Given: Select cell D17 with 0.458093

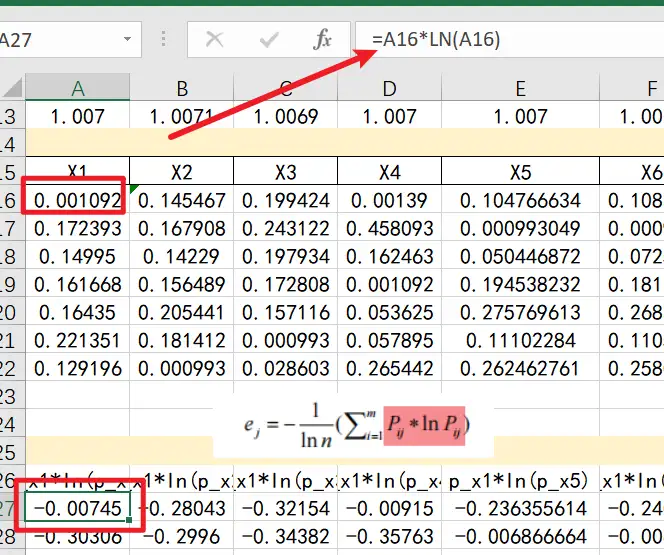Looking at the screenshot, I should coord(390,228).
